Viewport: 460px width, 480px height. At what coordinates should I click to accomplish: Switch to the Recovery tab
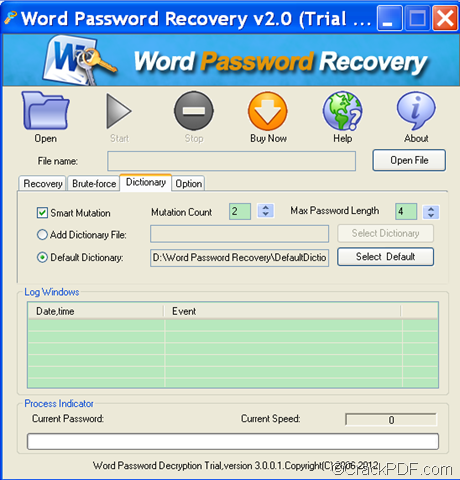(x=43, y=183)
